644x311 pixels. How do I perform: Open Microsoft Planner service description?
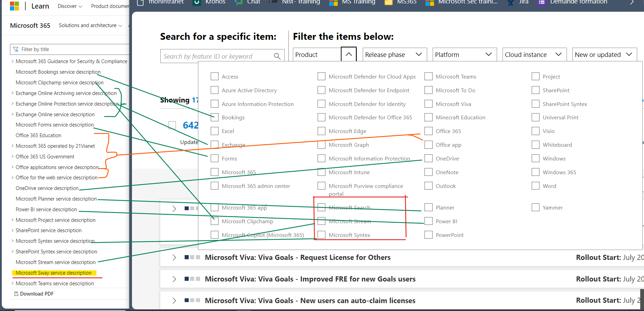[56, 199]
